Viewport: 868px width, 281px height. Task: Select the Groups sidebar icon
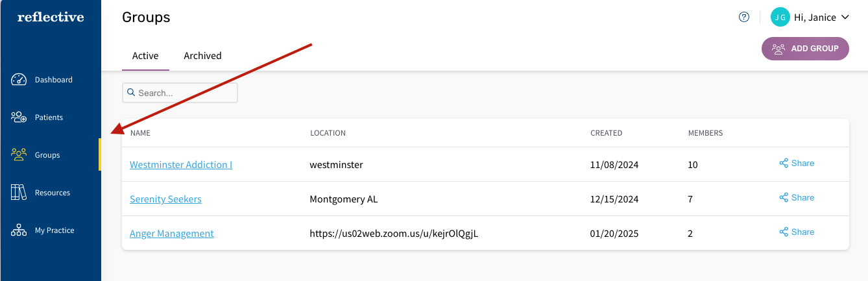19,155
